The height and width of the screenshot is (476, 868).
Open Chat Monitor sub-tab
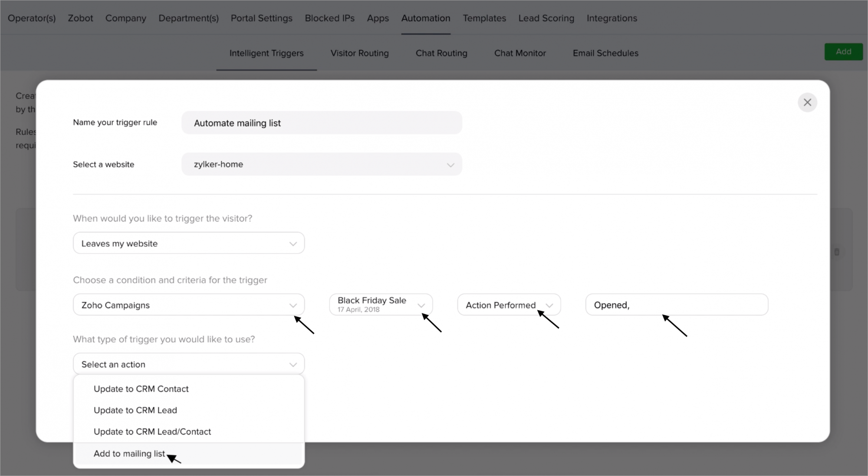coord(520,53)
